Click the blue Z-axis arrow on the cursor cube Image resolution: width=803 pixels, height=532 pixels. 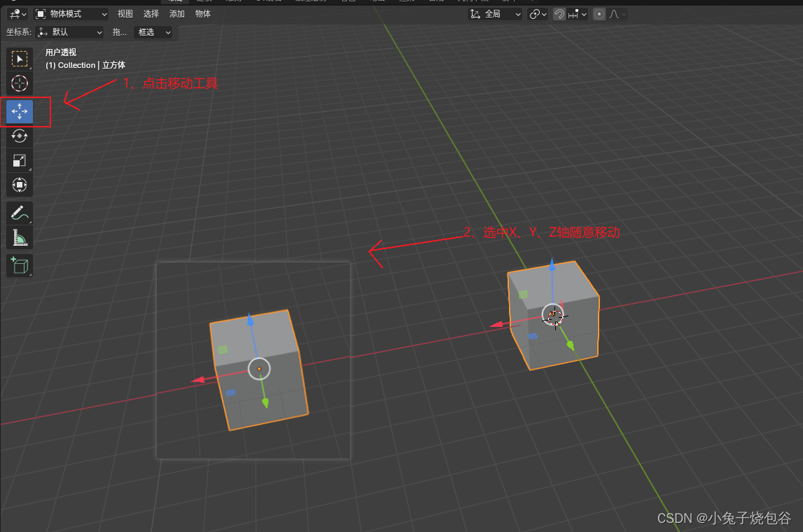[552, 265]
